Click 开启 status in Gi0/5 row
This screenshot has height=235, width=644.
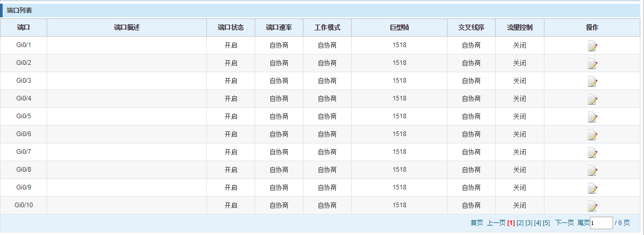point(231,117)
